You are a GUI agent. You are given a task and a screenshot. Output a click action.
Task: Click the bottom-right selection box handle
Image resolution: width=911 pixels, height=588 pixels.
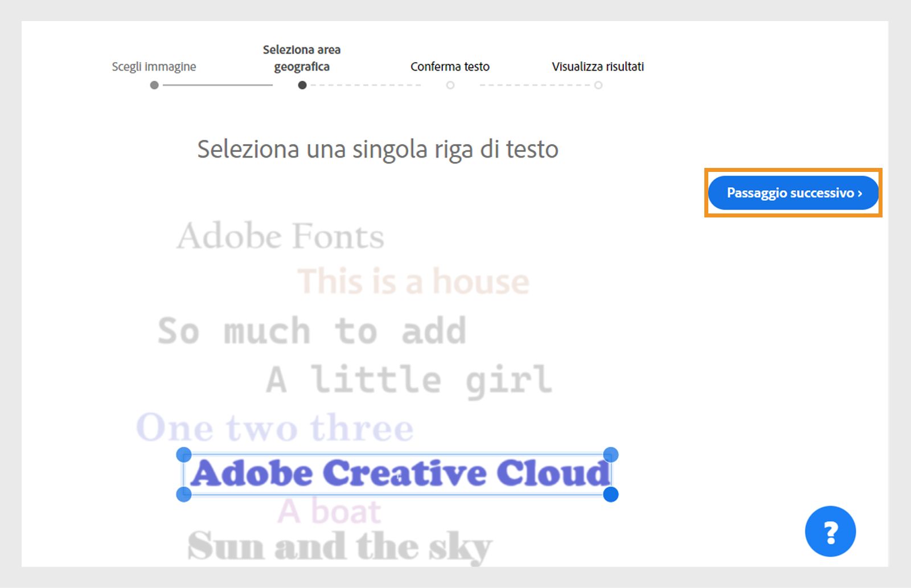tap(610, 494)
